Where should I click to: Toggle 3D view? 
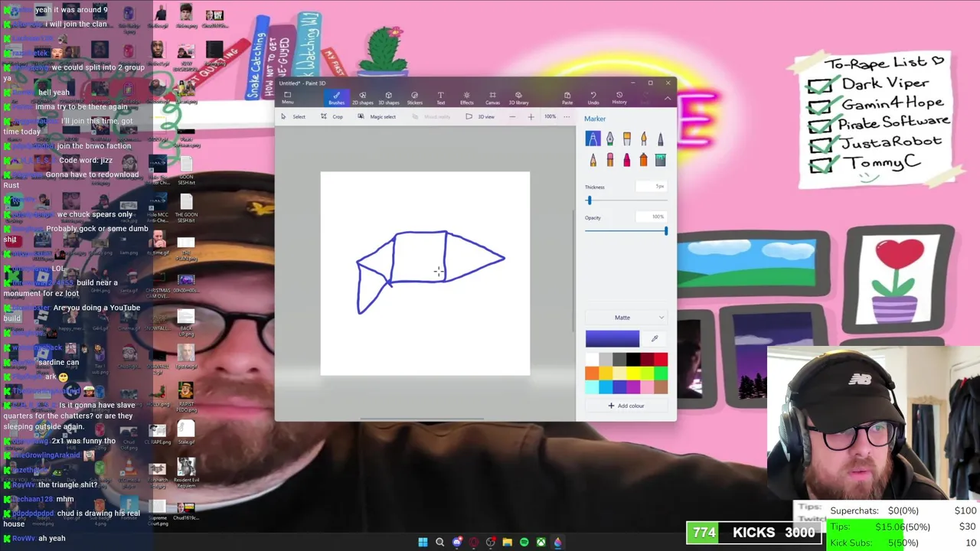[x=481, y=116]
